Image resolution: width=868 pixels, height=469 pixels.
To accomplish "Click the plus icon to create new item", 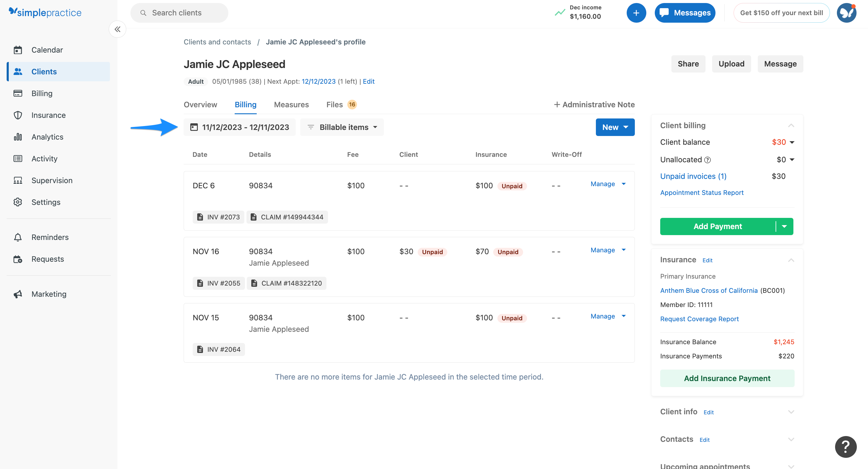I will pyautogui.click(x=636, y=12).
